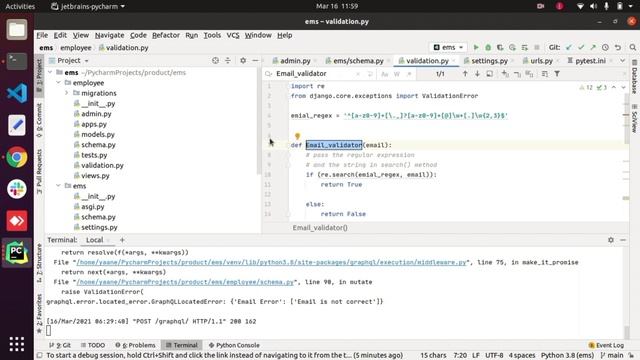
Task: Go to previous search occurrence arrow
Action: click(465, 74)
